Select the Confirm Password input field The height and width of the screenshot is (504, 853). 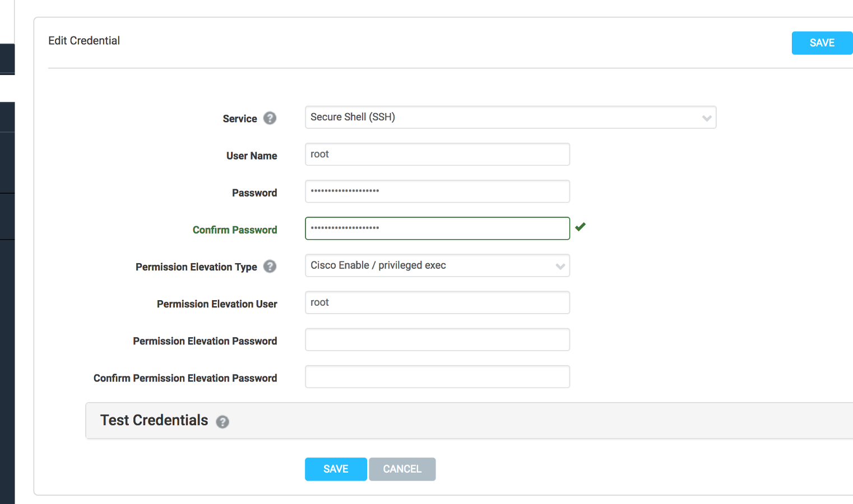click(437, 228)
